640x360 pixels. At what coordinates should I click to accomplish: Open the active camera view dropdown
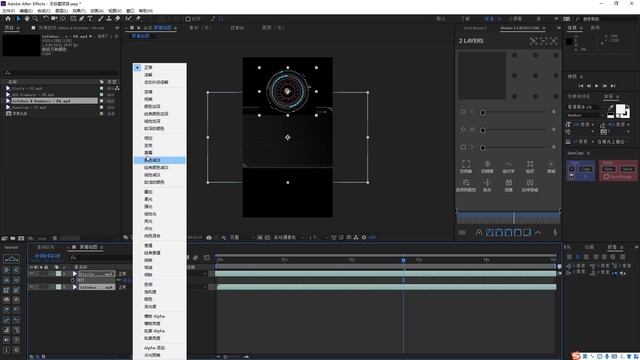pyautogui.click(x=288, y=237)
